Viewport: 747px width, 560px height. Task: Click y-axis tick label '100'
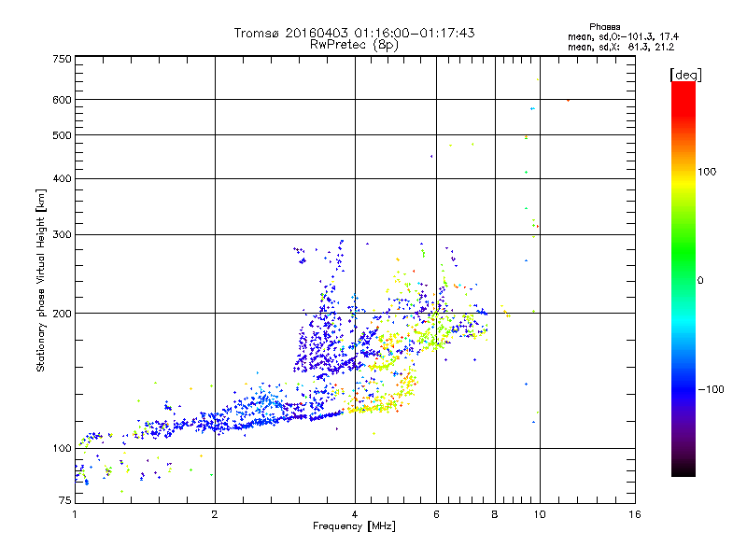point(62,449)
